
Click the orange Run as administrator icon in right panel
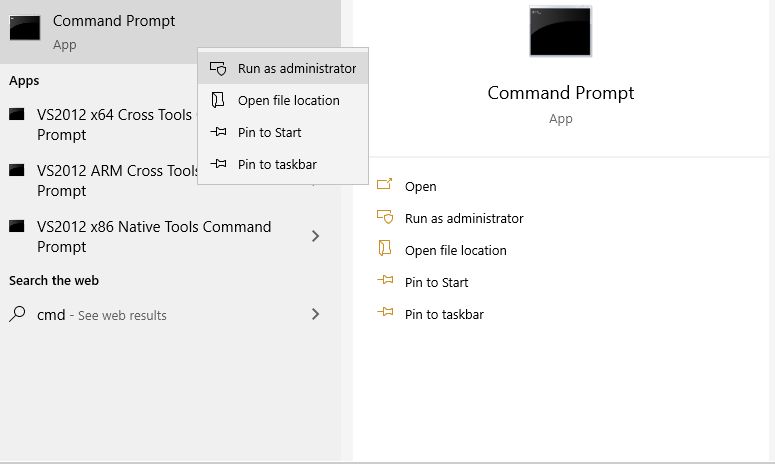click(x=385, y=218)
